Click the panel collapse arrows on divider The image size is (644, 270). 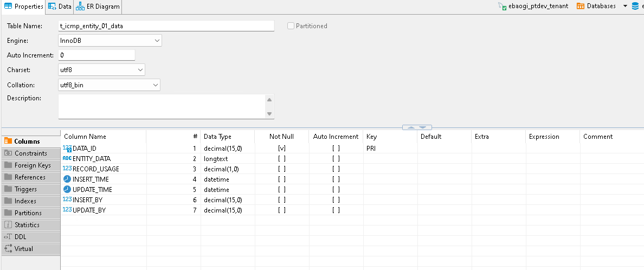(x=417, y=127)
